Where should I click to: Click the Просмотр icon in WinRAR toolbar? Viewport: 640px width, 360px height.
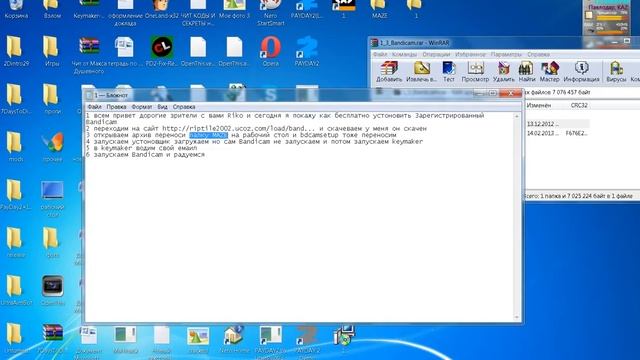(x=475, y=71)
